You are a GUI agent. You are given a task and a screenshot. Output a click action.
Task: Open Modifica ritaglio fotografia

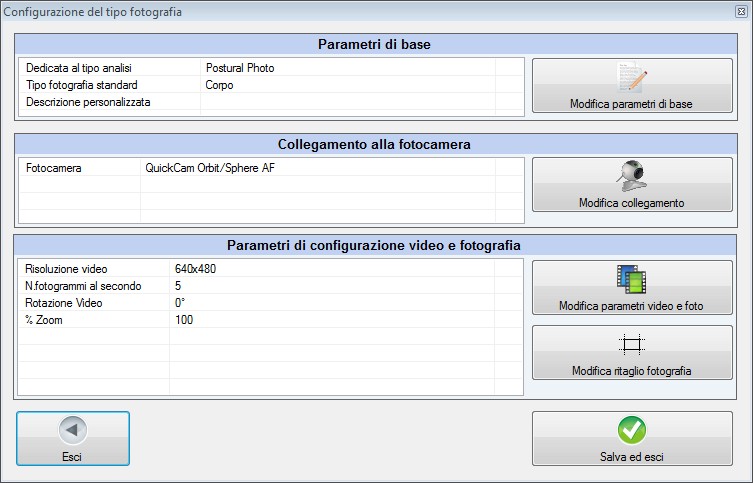(x=632, y=352)
